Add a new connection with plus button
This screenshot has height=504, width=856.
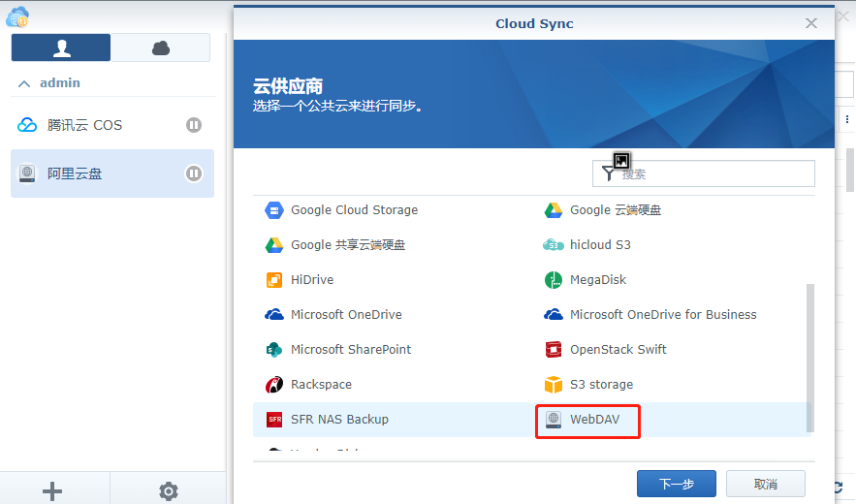[x=52, y=490]
